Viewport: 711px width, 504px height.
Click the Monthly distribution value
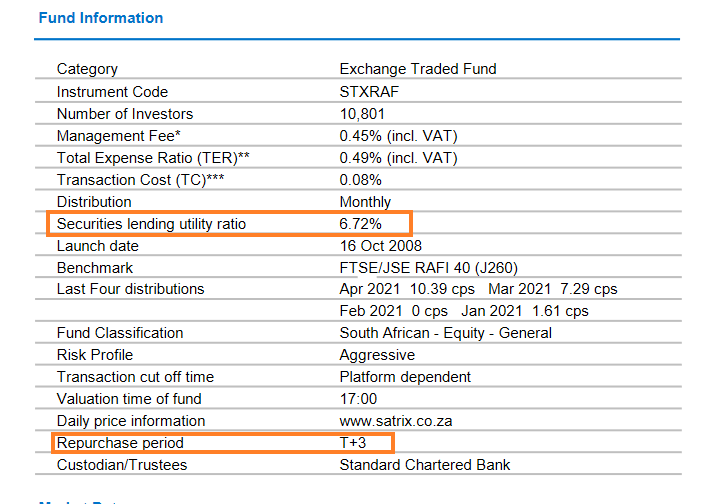click(x=365, y=202)
